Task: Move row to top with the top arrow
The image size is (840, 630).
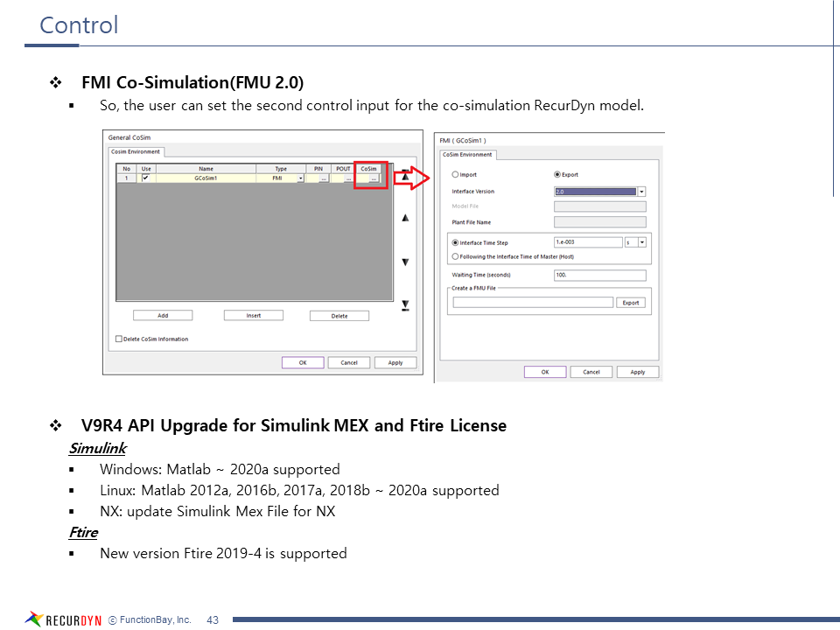Action: tap(405, 175)
